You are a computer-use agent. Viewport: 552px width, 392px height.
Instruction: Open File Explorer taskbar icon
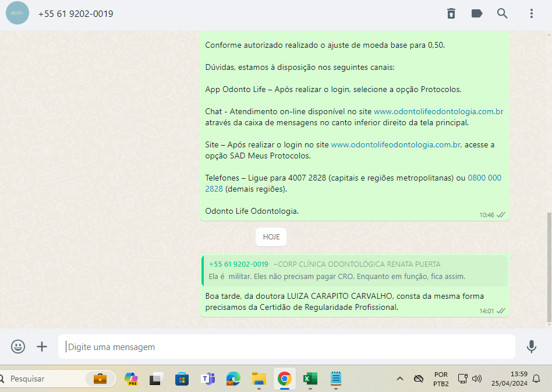[259, 379]
